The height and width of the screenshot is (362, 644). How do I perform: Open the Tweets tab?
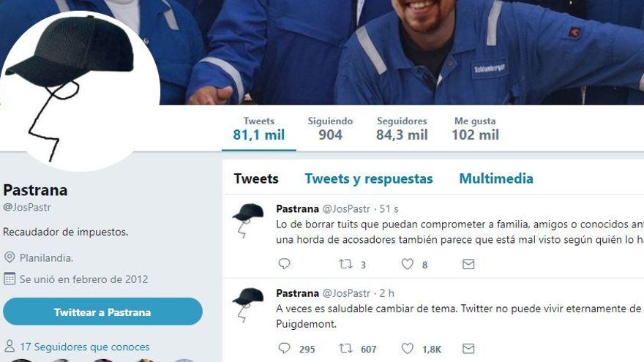[256, 178]
